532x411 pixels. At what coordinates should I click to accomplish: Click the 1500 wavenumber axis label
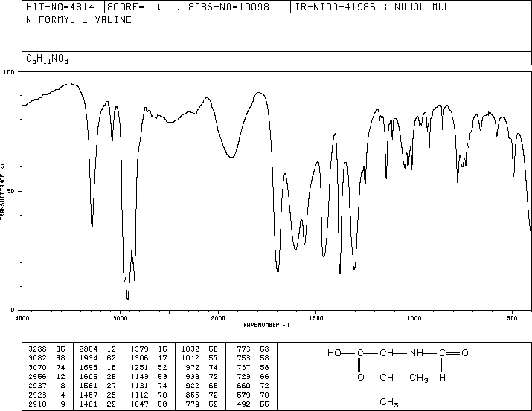coord(316,318)
